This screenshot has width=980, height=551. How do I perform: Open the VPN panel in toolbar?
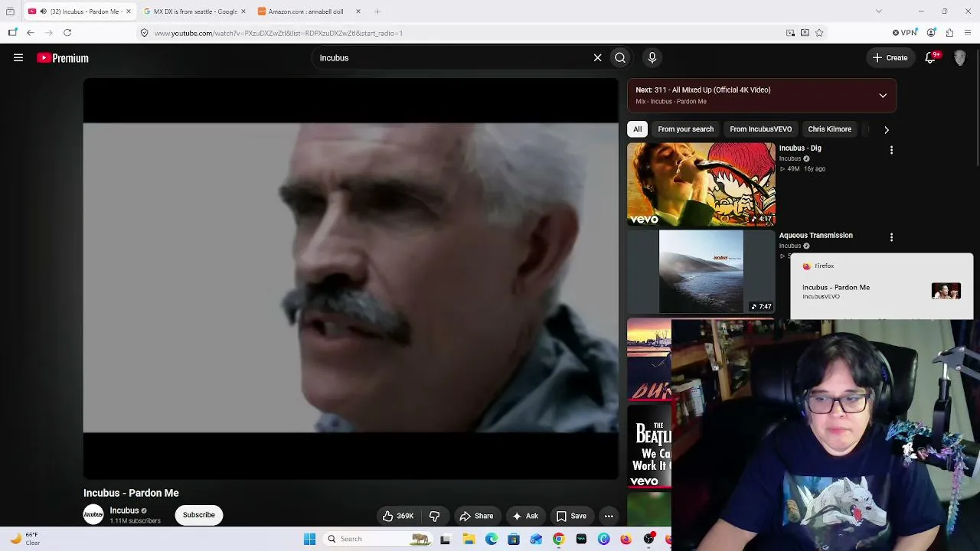coord(905,33)
